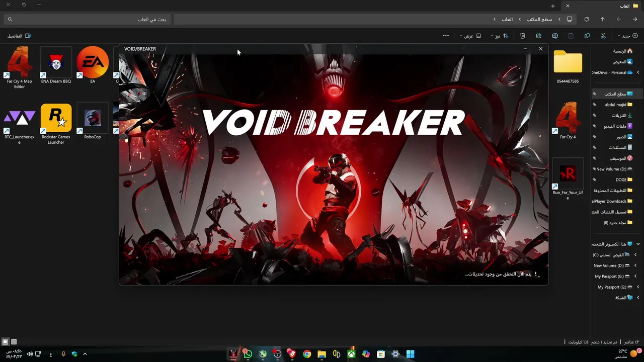This screenshot has width=644, height=362.
Task: Click the Copy icon in the toolbar
Action: 587,36
